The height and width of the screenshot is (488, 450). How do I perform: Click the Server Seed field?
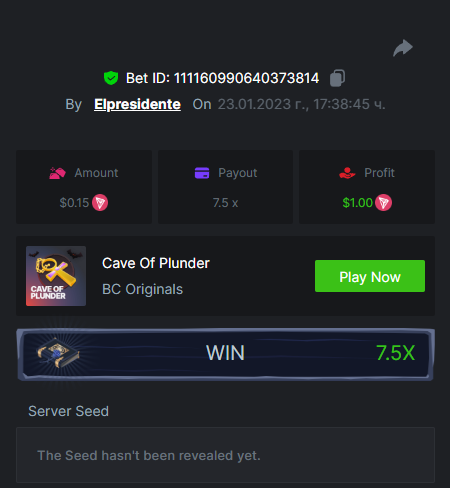(225, 455)
